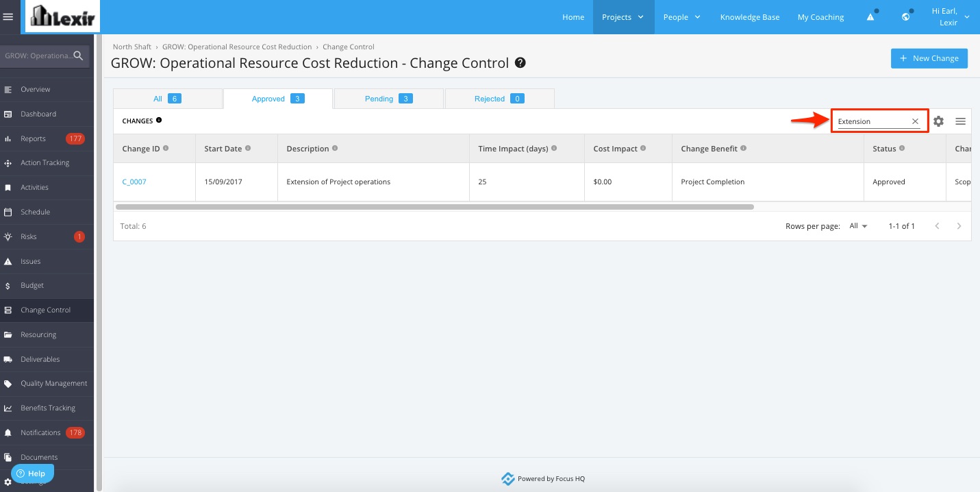The width and height of the screenshot is (980, 492).
Task: Go to the previous page arrow
Action: [x=937, y=226]
